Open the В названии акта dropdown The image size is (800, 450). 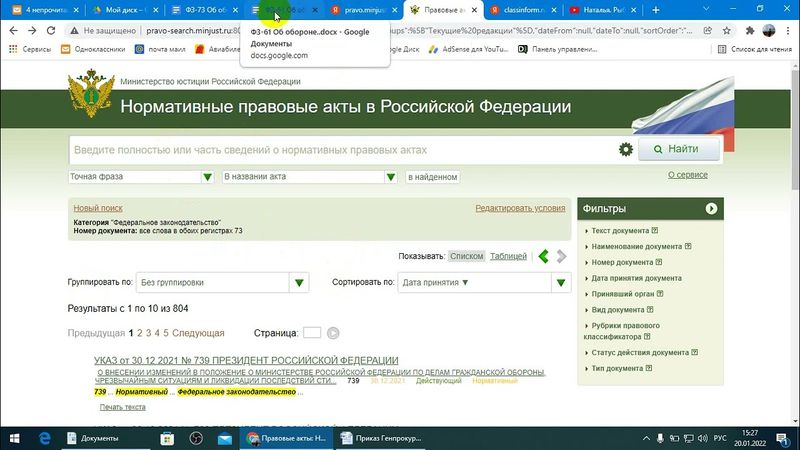point(310,177)
